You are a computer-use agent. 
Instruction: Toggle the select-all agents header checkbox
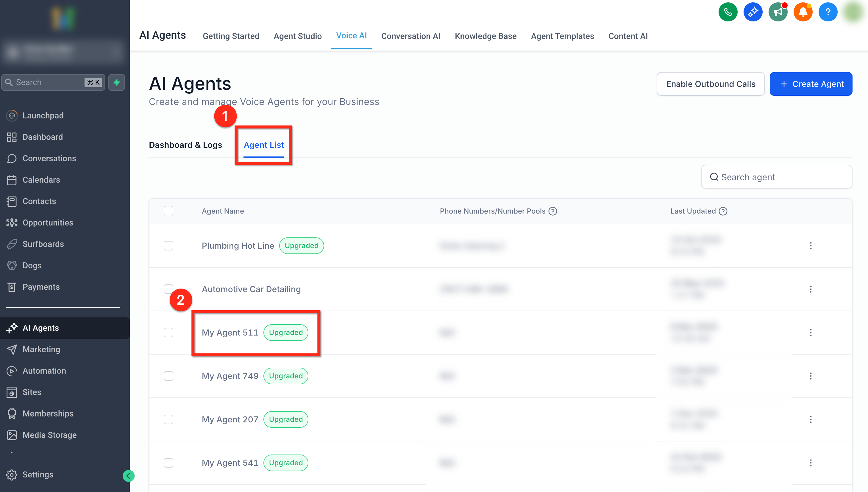(168, 211)
